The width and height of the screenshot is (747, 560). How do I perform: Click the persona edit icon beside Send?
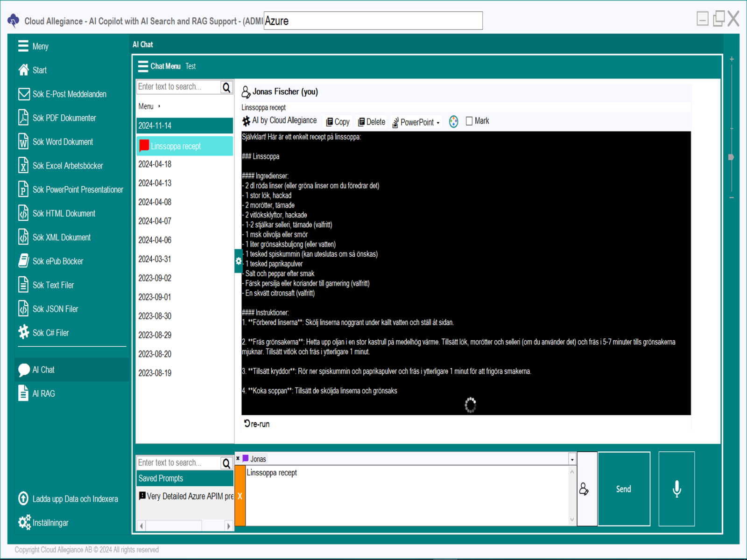pyautogui.click(x=584, y=489)
